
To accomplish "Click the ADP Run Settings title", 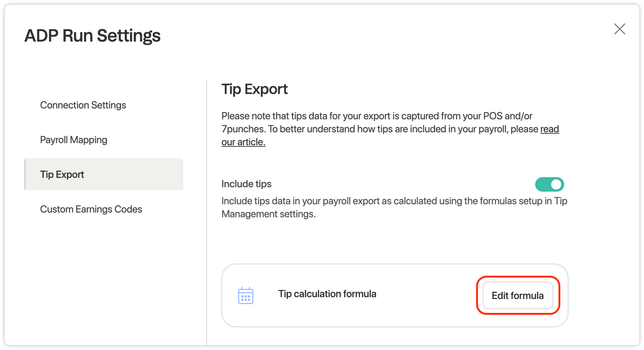I will click(93, 36).
